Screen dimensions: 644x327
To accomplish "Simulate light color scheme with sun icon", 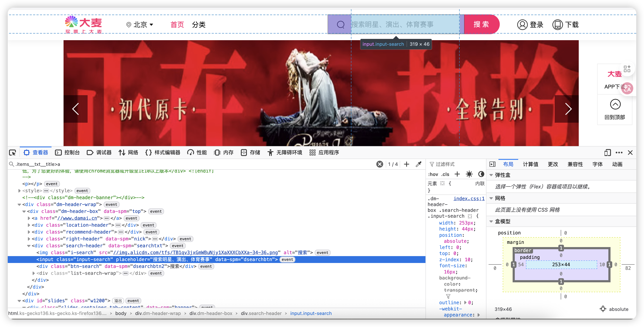I will [x=469, y=174].
